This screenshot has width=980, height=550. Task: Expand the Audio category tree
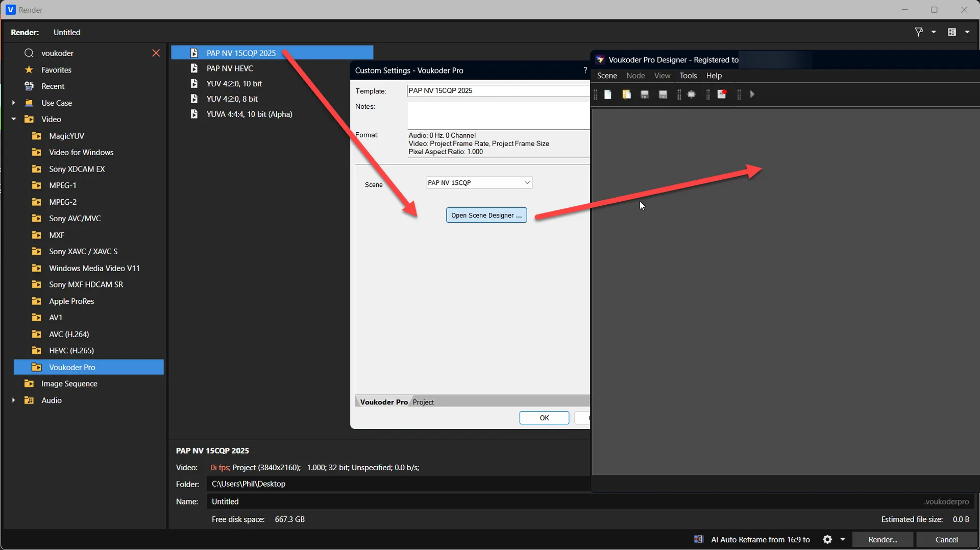coord(14,400)
